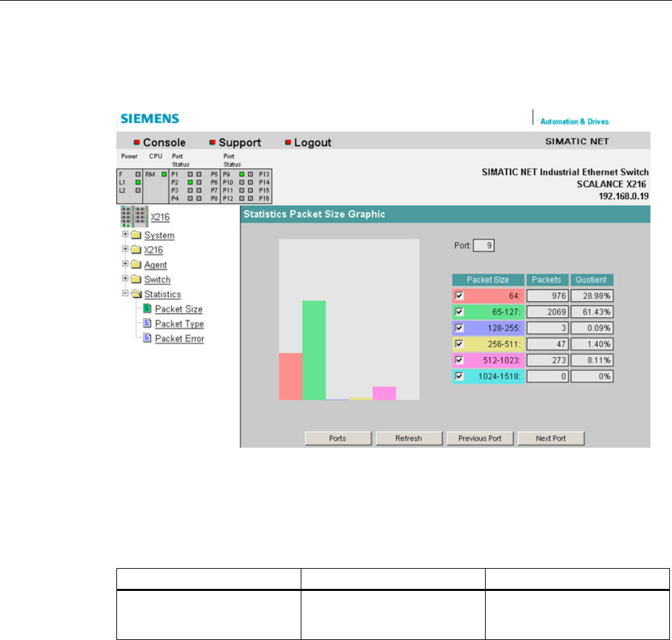
Task: Click the open Statistics folder icon
Action: pyautogui.click(x=137, y=294)
